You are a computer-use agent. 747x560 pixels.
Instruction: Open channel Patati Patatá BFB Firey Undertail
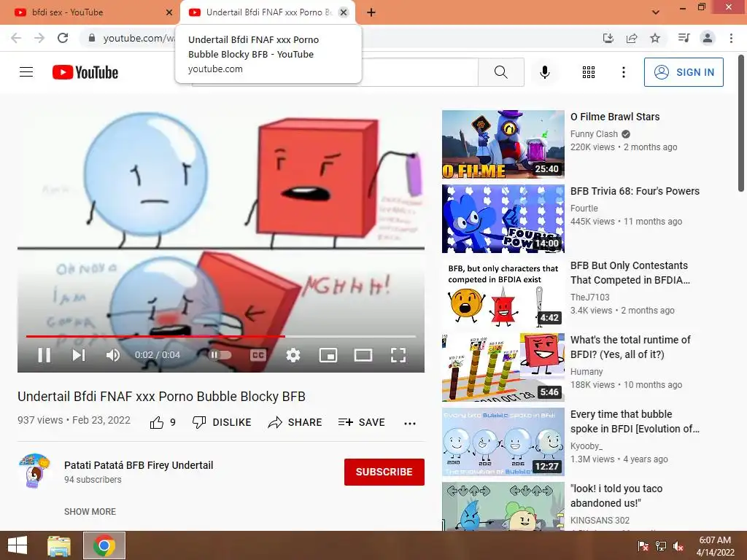(x=139, y=465)
